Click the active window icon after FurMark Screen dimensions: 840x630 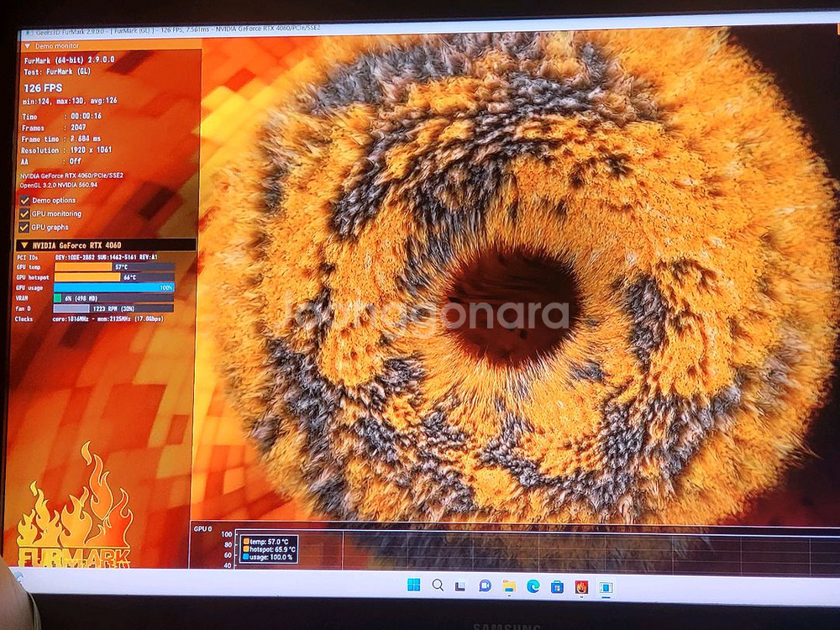pyautogui.click(x=606, y=588)
